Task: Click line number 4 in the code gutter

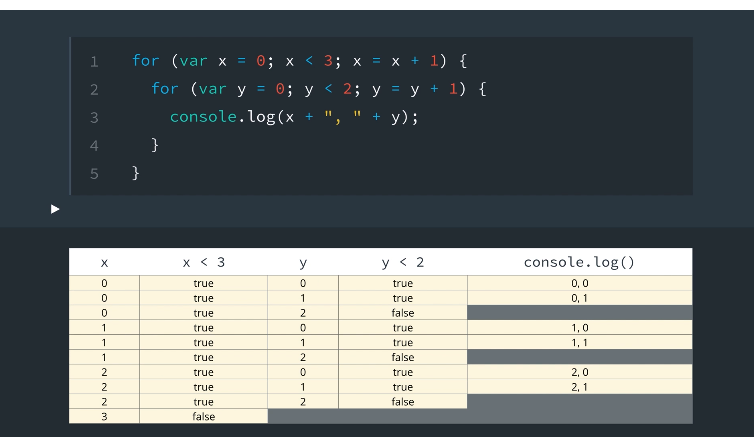Action: coord(94,146)
